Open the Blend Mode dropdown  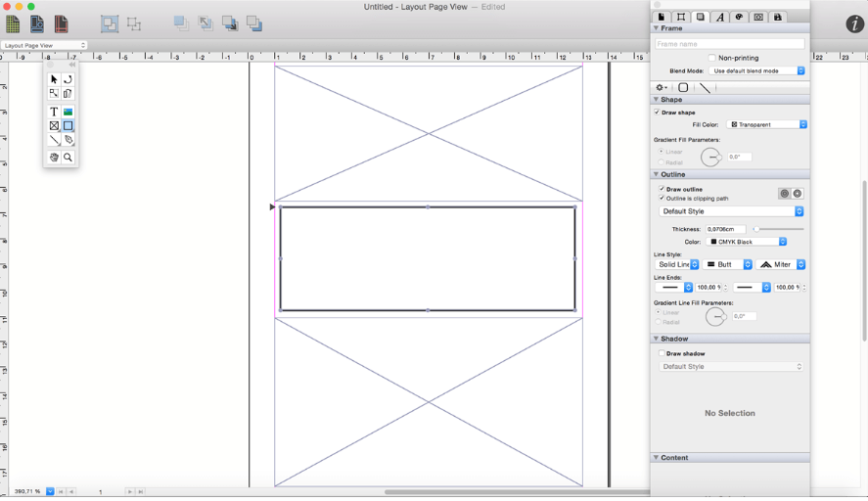[x=757, y=70]
